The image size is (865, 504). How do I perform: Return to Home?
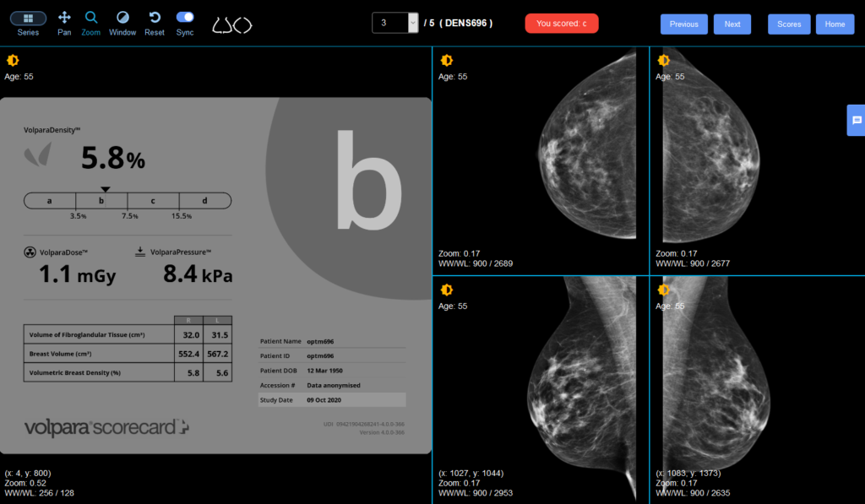pyautogui.click(x=835, y=24)
